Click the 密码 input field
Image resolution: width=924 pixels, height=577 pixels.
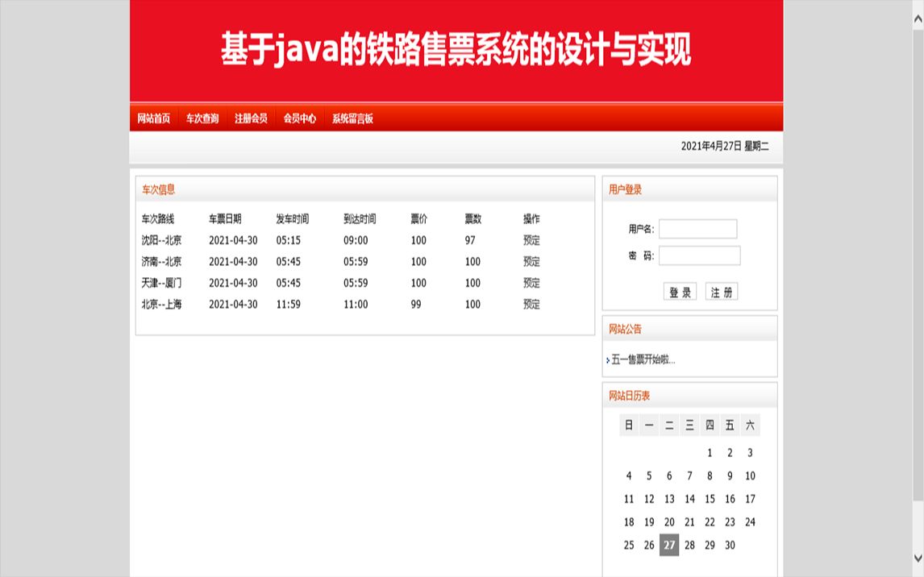[x=699, y=255]
